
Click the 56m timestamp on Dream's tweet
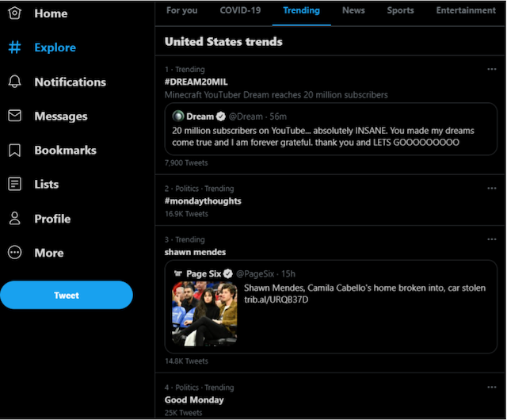(x=278, y=116)
